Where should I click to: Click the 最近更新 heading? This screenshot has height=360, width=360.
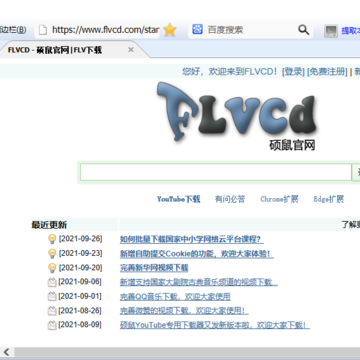tap(49, 225)
